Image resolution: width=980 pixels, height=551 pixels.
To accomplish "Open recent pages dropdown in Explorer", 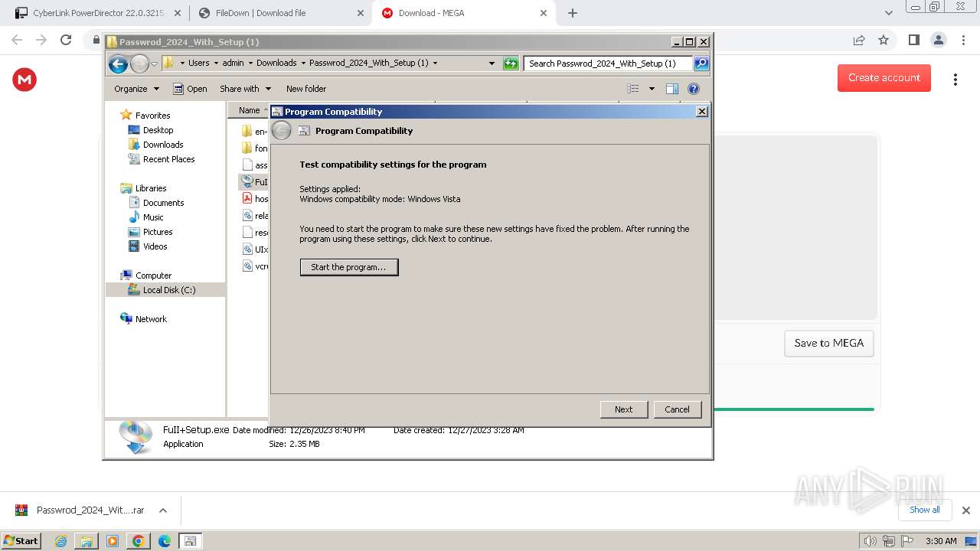I will point(154,64).
